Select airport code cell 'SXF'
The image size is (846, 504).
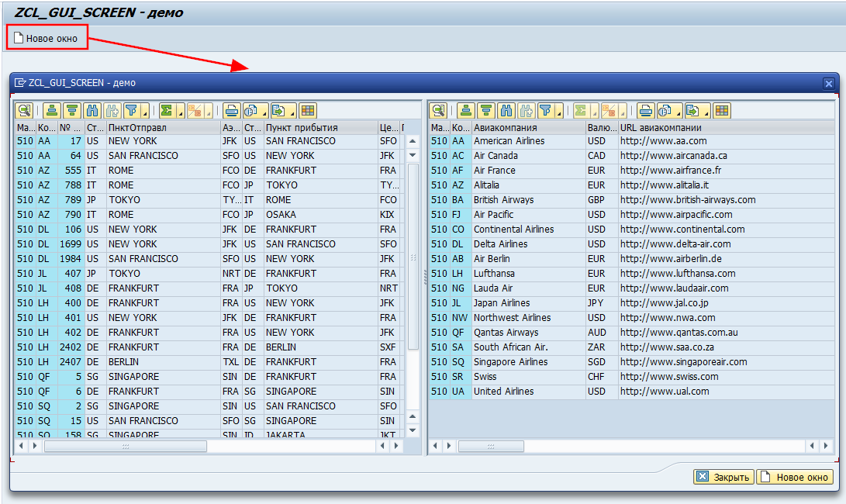389,347
